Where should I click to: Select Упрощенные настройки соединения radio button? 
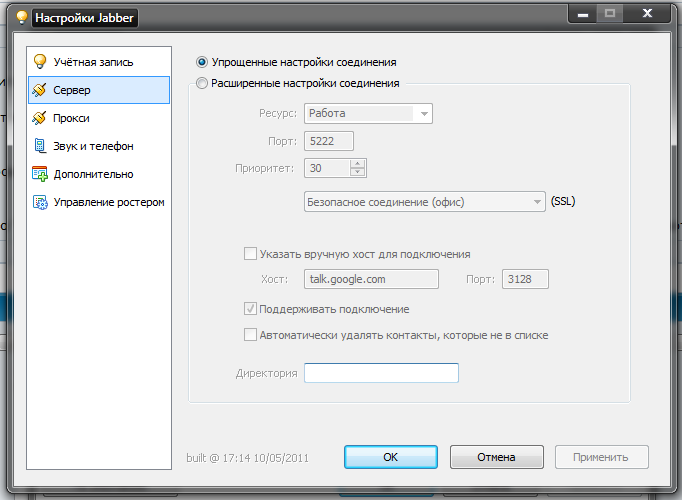click(x=202, y=62)
